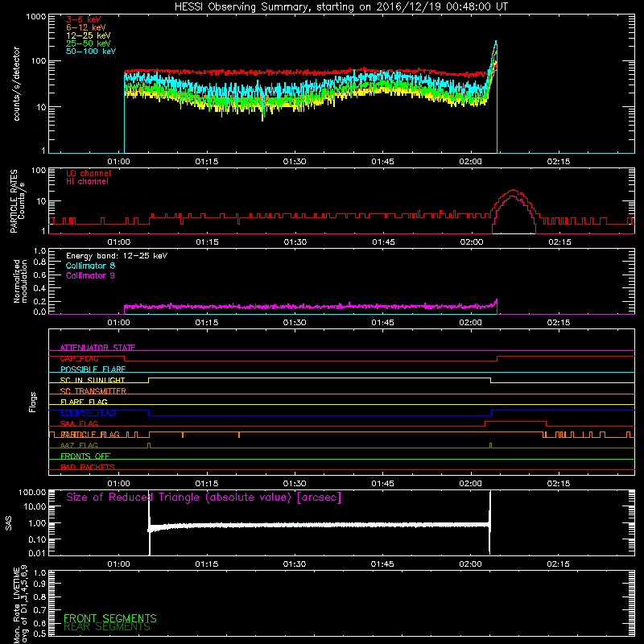This screenshot has height=644, width=644.
Task: Select the FRONTS_OFF flag label
Action: pyautogui.click(x=85, y=456)
